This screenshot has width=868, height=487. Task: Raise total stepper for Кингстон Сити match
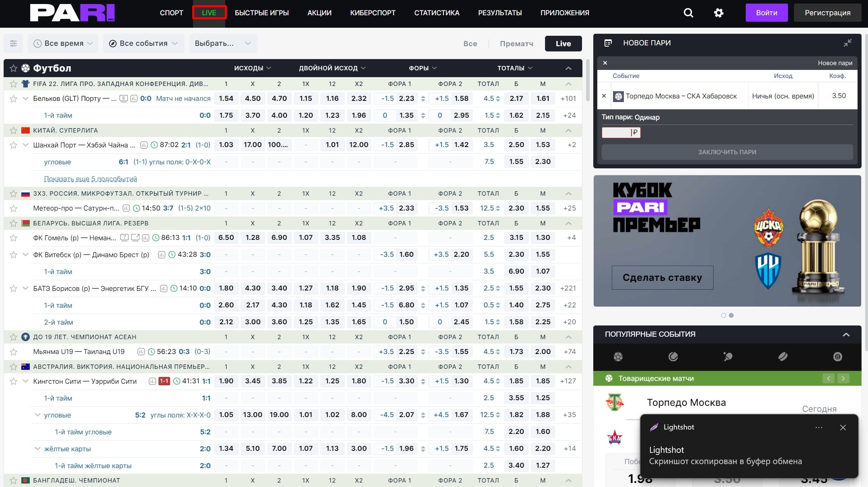498,379
